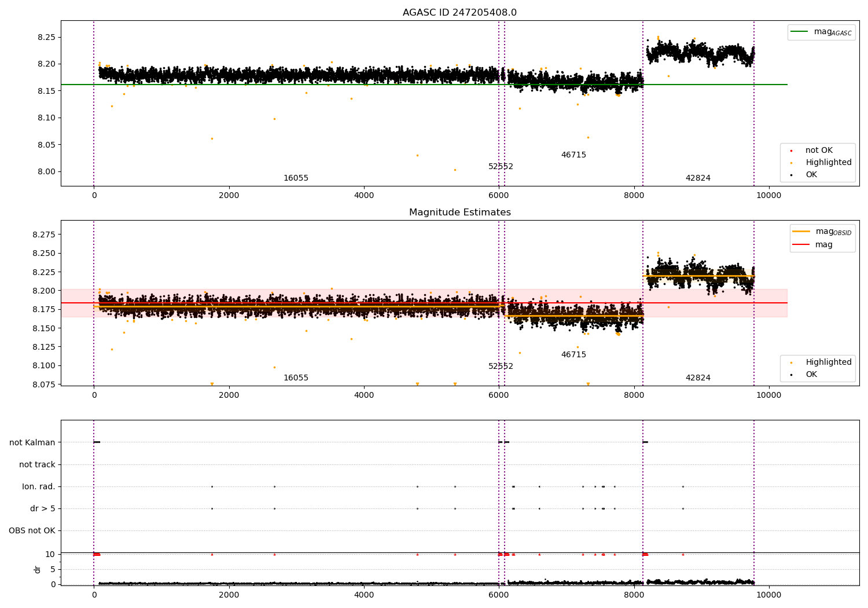The height and width of the screenshot is (608, 868).
Task: Click the 'not OK' legend entry
Action: click(812, 150)
